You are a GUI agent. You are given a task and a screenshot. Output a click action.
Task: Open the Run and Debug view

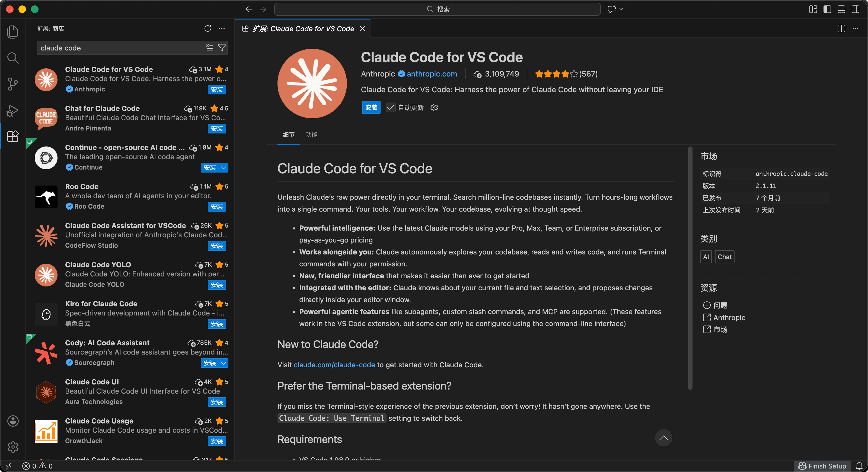(13, 110)
